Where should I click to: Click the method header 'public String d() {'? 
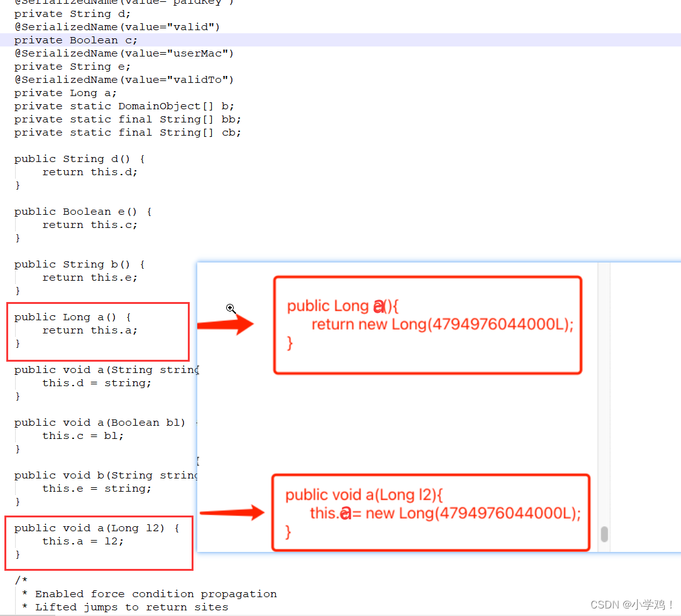coord(79,159)
